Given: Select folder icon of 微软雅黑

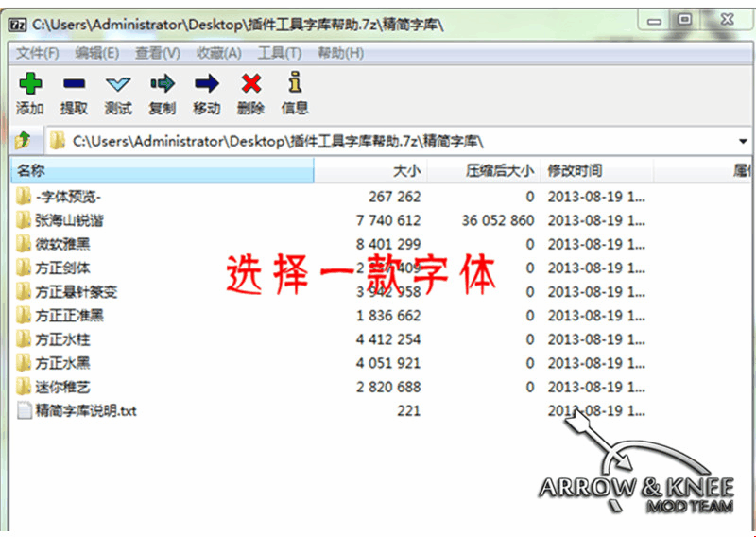Looking at the screenshot, I should 23,244.
